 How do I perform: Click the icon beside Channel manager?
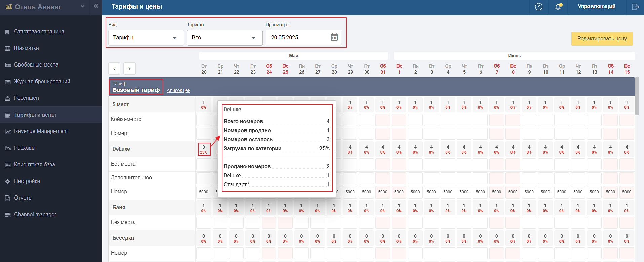(8, 215)
